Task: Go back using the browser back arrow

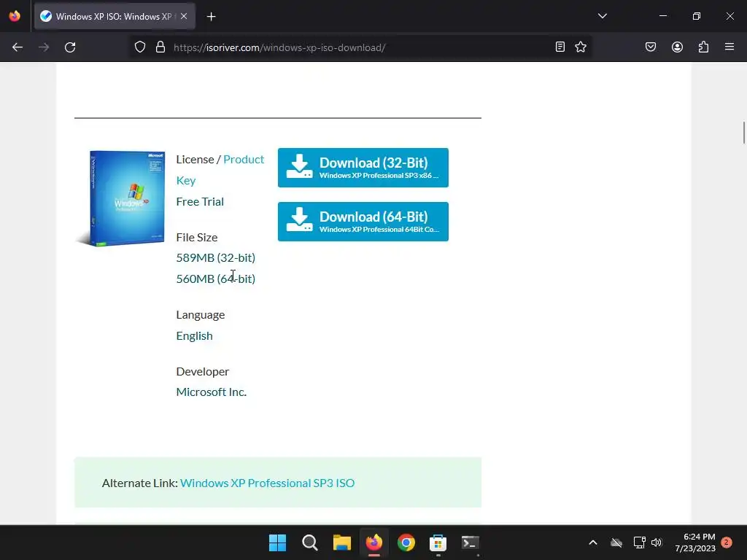Action: point(18,47)
